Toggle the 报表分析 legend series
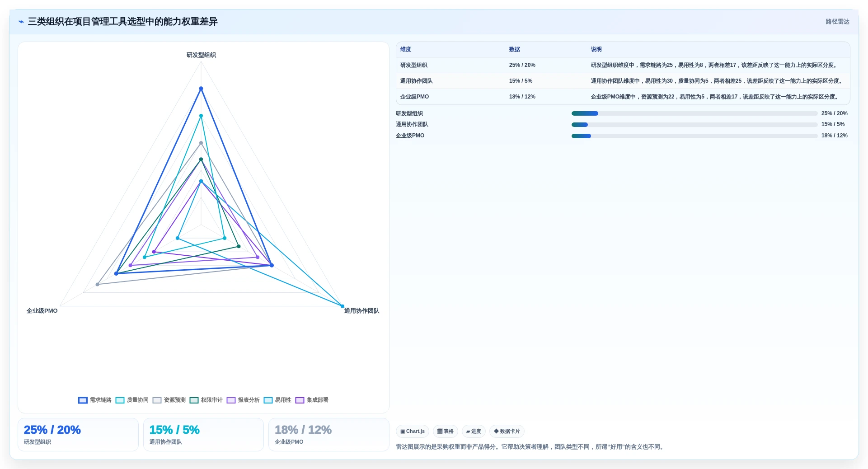Screen dimensions: 868x469 point(243,400)
